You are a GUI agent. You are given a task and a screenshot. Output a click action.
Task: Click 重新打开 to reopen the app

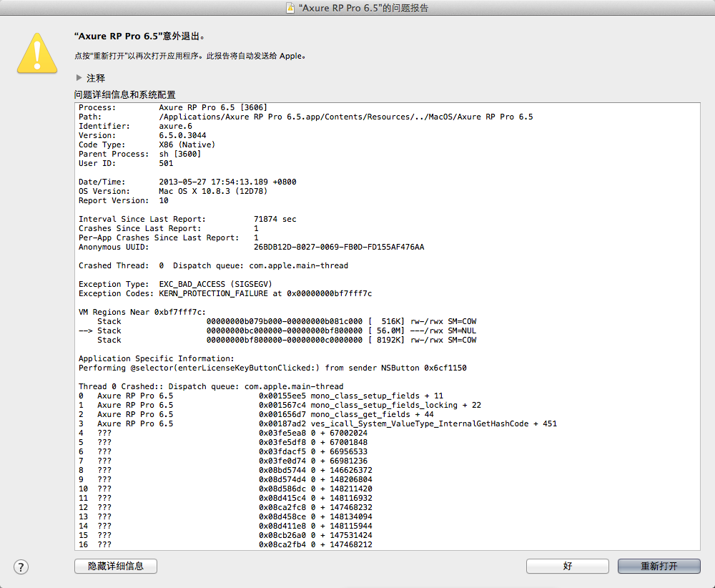click(x=659, y=566)
